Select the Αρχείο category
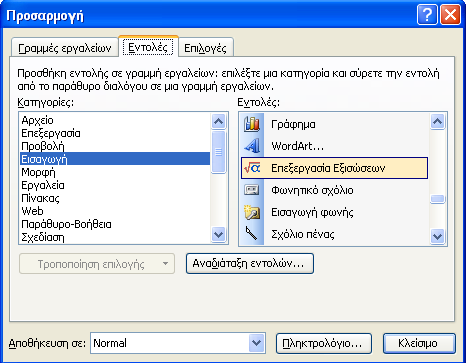Screen dimensions: 467x363 pyautogui.click(x=115, y=120)
